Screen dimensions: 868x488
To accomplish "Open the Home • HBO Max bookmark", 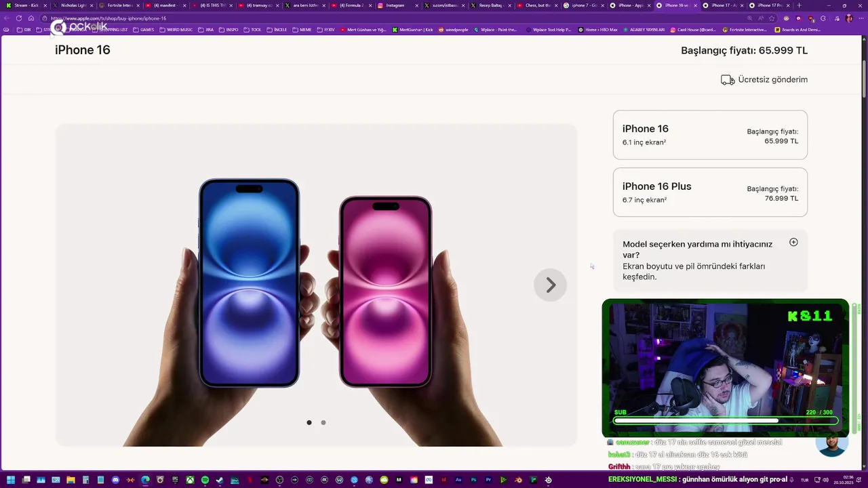I will tap(597, 30).
